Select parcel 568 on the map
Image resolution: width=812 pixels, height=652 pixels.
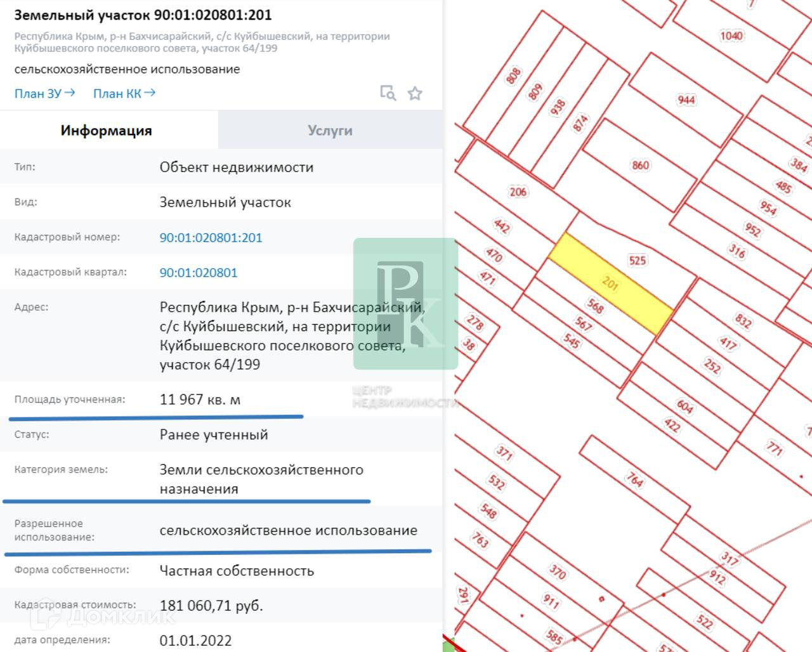(595, 306)
